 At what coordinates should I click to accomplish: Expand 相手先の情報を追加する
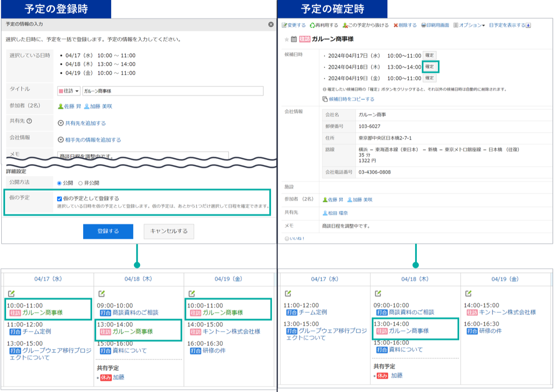(x=89, y=140)
